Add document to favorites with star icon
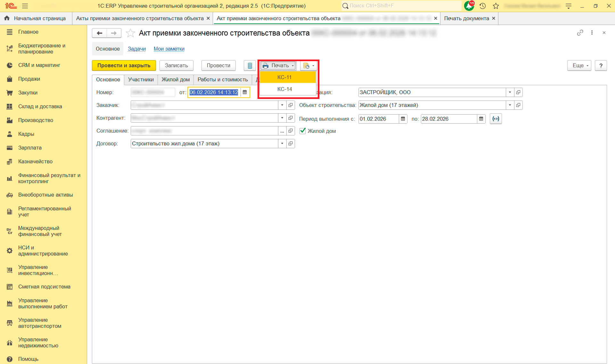The width and height of the screenshot is (615, 364). [130, 33]
